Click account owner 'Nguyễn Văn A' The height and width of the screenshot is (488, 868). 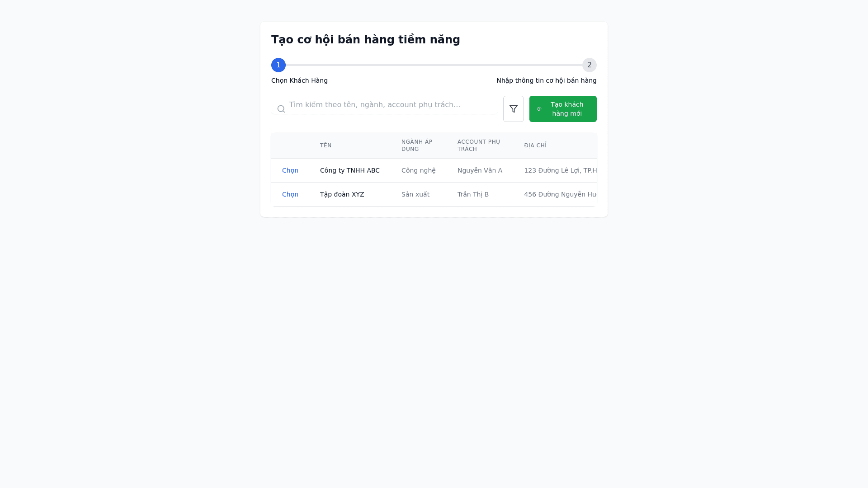pyautogui.click(x=480, y=170)
